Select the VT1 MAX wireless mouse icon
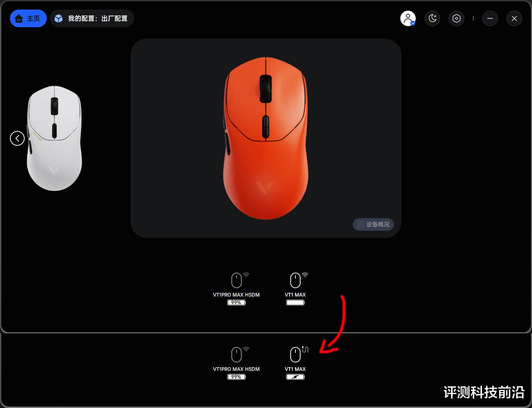This screenshot has height=408, width=532. pyautogui.click(x=295, y=280)
